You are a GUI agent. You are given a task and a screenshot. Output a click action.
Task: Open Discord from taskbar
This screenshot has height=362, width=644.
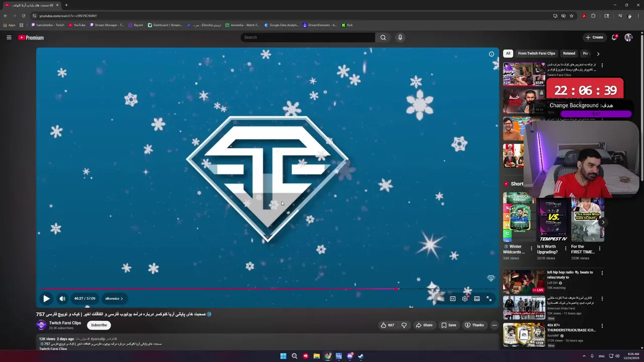tap(350, 356)
